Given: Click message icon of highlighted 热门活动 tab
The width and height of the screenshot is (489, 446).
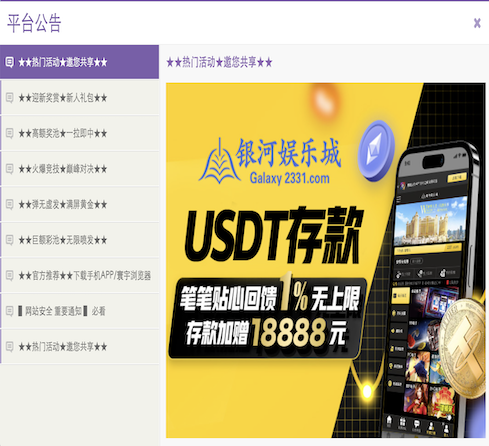Looking at the screenshot, I should click(x=9, y=62).
